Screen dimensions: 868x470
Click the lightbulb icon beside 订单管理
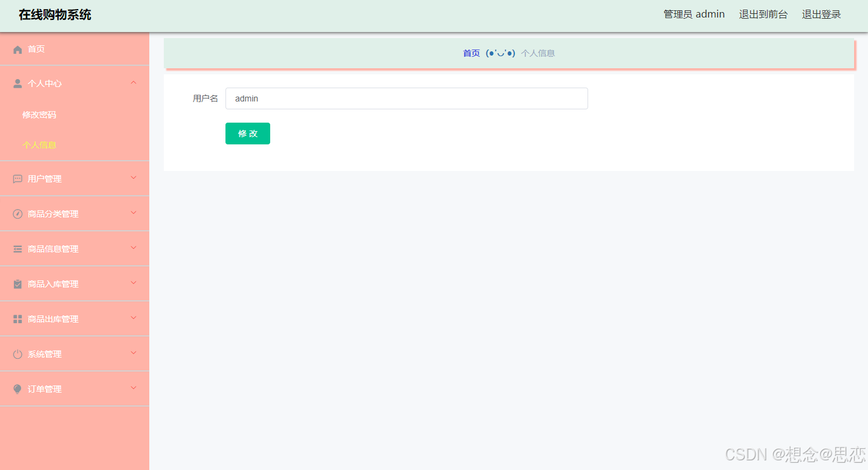coord(18,390)
